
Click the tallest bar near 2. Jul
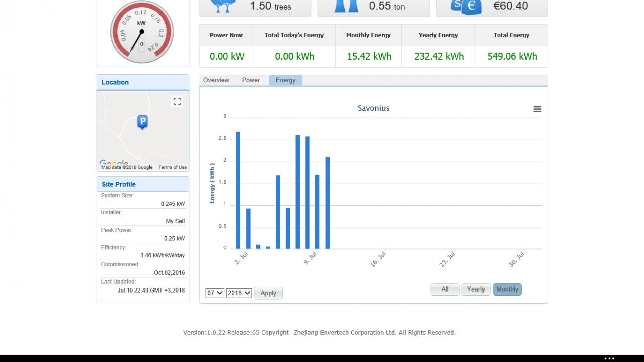238,190
